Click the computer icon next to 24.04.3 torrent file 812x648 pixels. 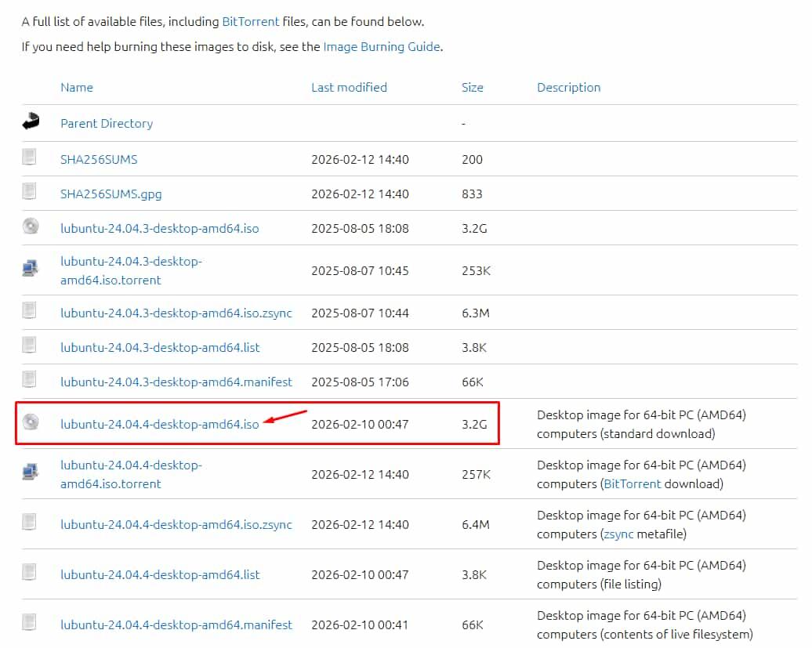(31, 270)
